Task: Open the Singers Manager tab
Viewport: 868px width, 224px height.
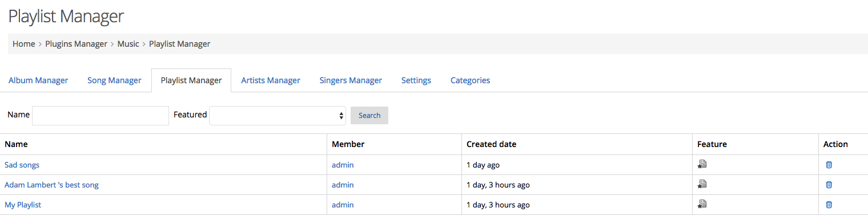Action: pos(351,80)
